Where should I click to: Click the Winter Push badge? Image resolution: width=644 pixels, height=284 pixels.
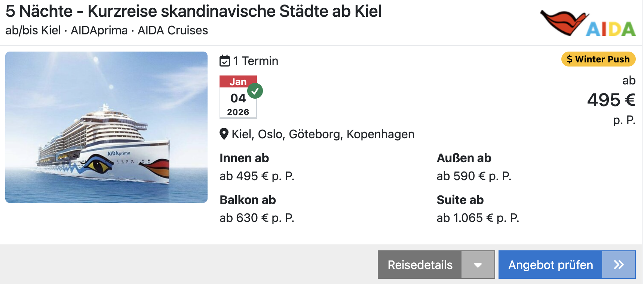[x=598, y=59]
